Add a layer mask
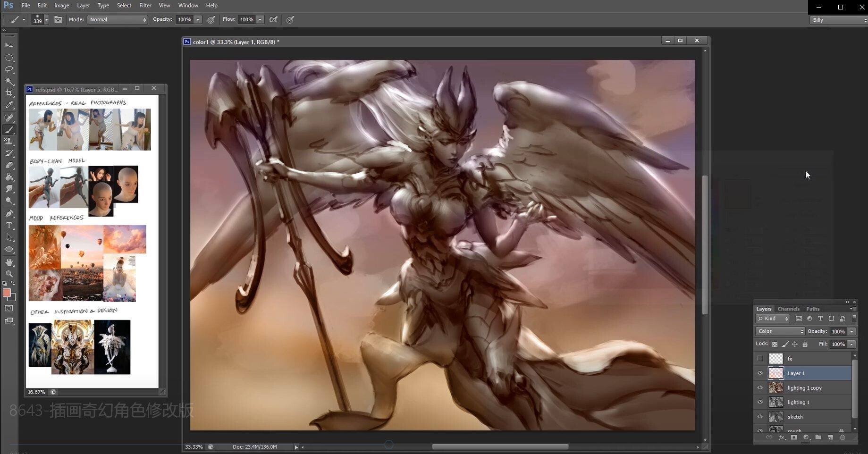The height and width of the screenshot is (454, 868). 794,437
